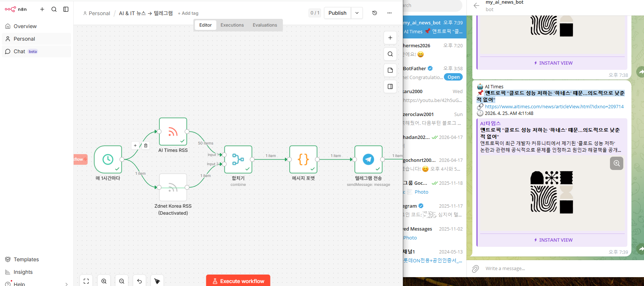Select the deactivated Zdnet Korea RSS node
This screenshot has height=286, width=644.
pyautogui.click(x=173, y=187)
